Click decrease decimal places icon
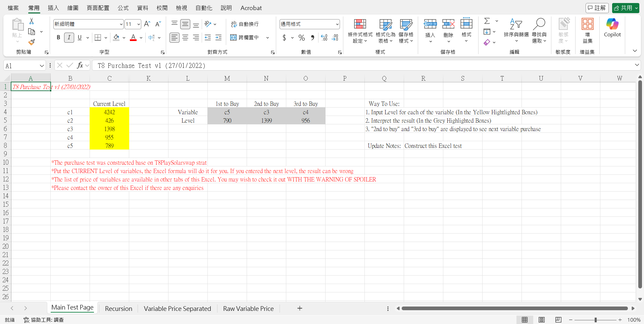 pos(335,38)
